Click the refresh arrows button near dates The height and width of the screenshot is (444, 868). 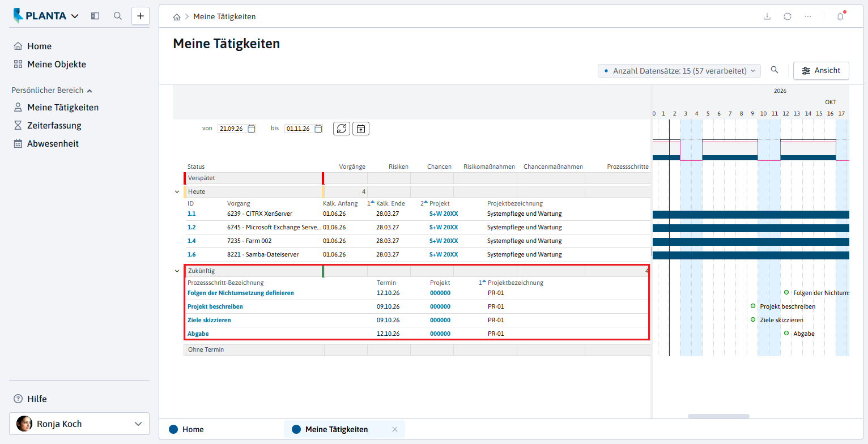[342, 129]
